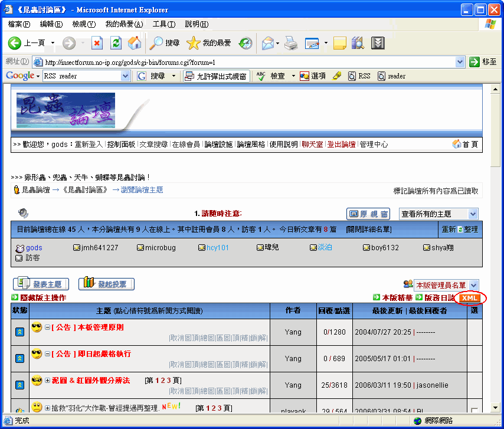The height and width of the screenshot is (429, 504).
Task: Open the 我的最愛(A) menu
Action: pos(124,24)
